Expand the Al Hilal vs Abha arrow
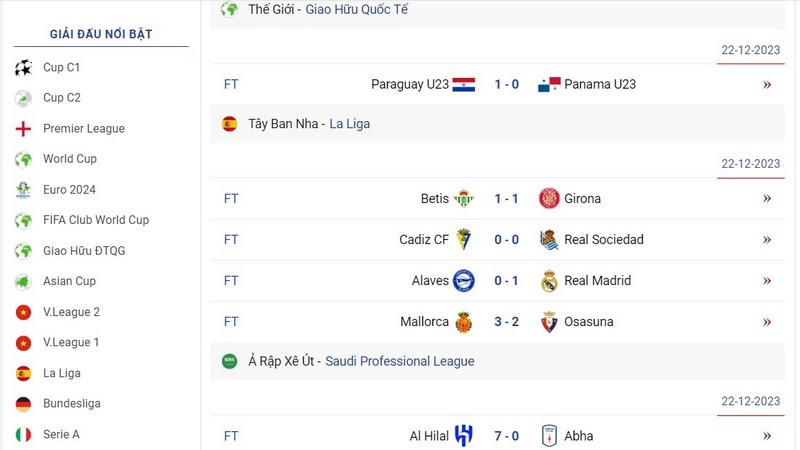The height and width of the screenshot is (450, 800). point(767,436)
